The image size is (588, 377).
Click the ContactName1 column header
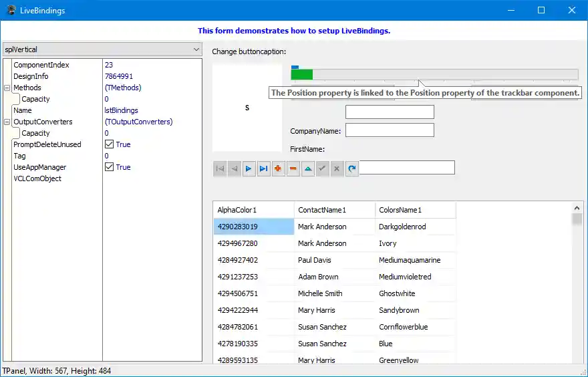click(334, 210)
